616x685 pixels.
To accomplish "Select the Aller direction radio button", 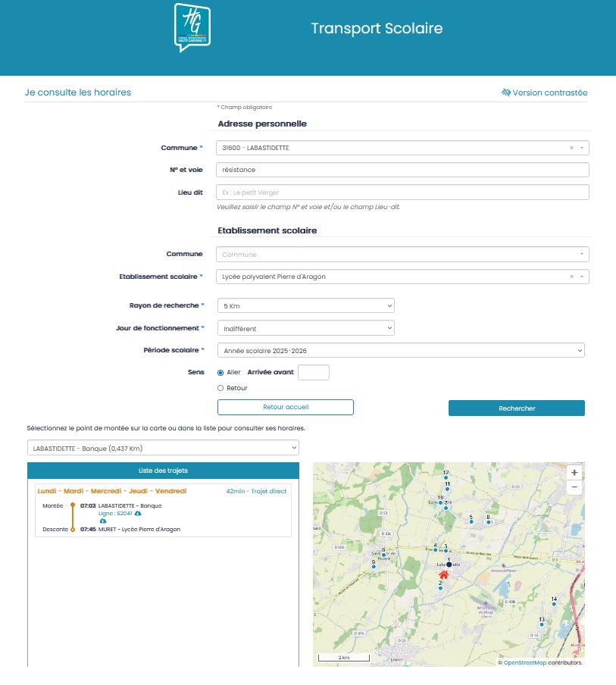I will tap(220, 373).
